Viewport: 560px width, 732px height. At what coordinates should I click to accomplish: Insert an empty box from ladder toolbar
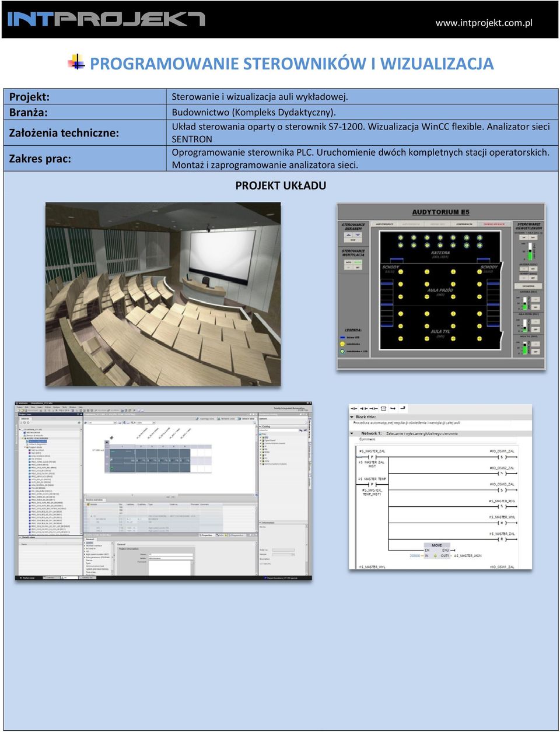click(x=383, y=409)
